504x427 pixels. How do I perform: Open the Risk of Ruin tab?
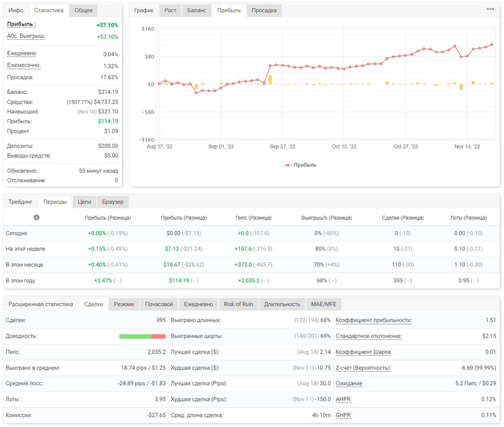click(238, 304)
